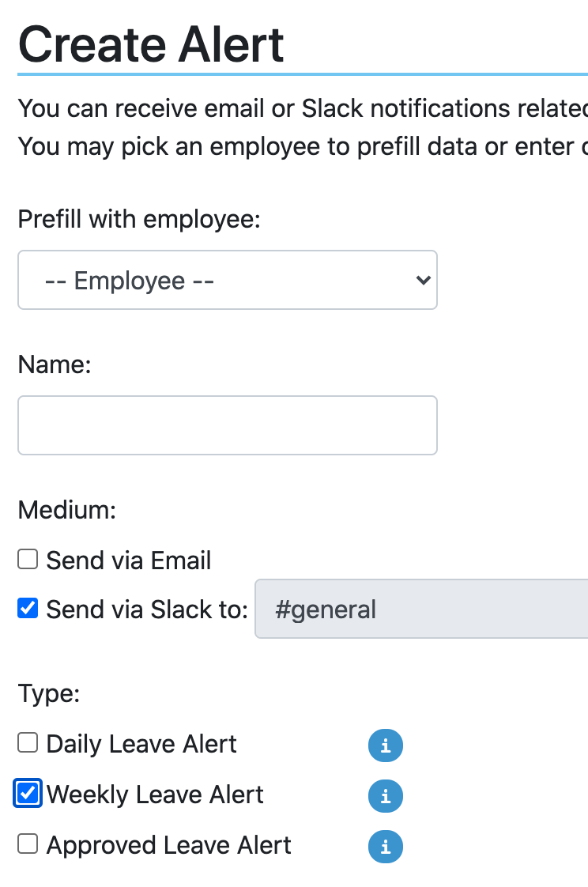This screenshot has height=887, width=588.
Task: Open info icon for Daily Leave Alert
Action: 386,745
